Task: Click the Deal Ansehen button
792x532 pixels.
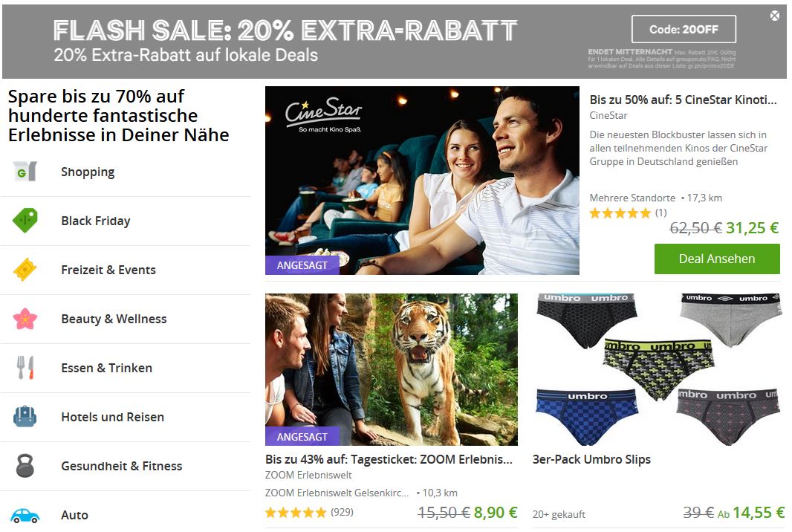Action: [x=717, y=259]
